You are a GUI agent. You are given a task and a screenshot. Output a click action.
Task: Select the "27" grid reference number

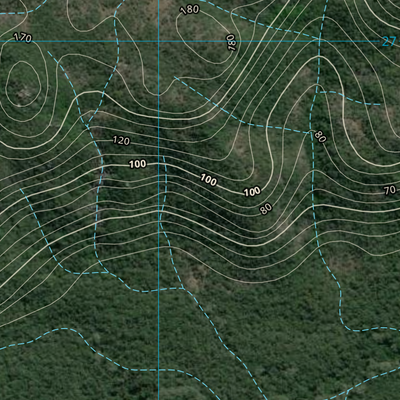(388, 42)
